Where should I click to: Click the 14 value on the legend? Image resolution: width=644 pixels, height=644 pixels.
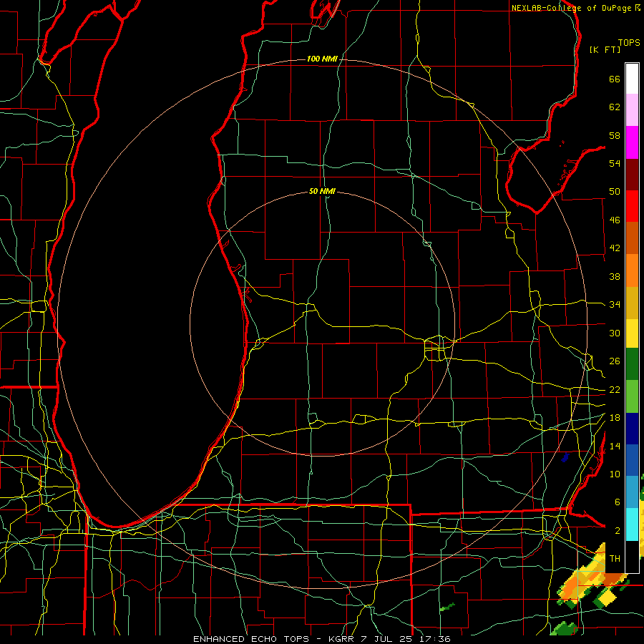615,446
